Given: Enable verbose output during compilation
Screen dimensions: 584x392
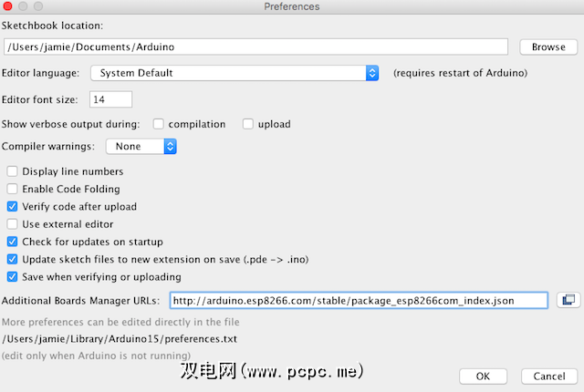Looking at the screenshot, I should (159, 124).
